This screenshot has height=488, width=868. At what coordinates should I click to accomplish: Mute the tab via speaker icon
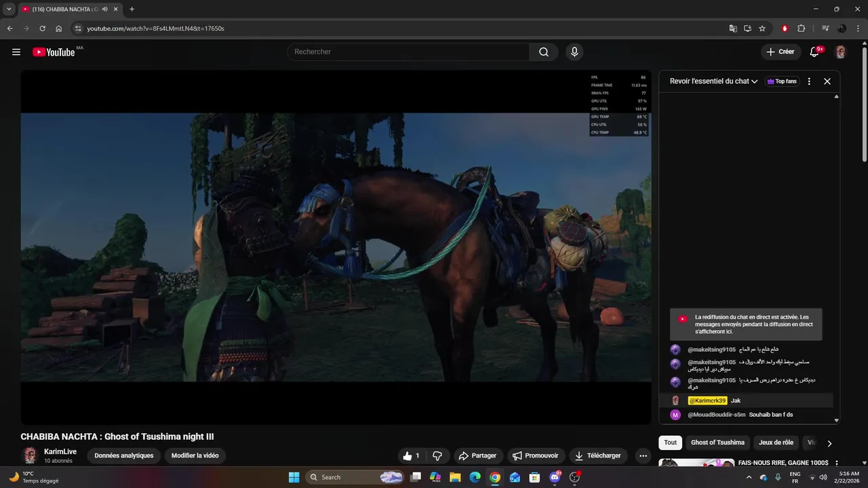[104, 9]
